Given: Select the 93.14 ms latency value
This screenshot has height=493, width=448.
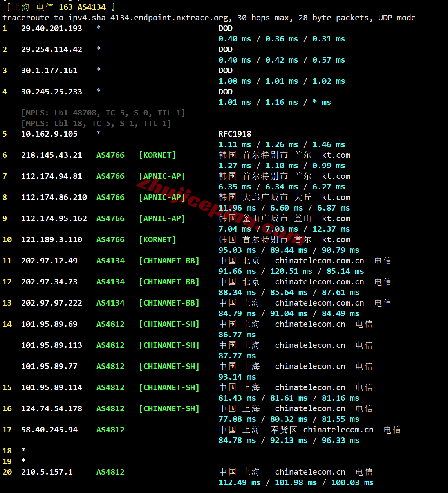Looking at the screenshot, I should tap(237, 377).
